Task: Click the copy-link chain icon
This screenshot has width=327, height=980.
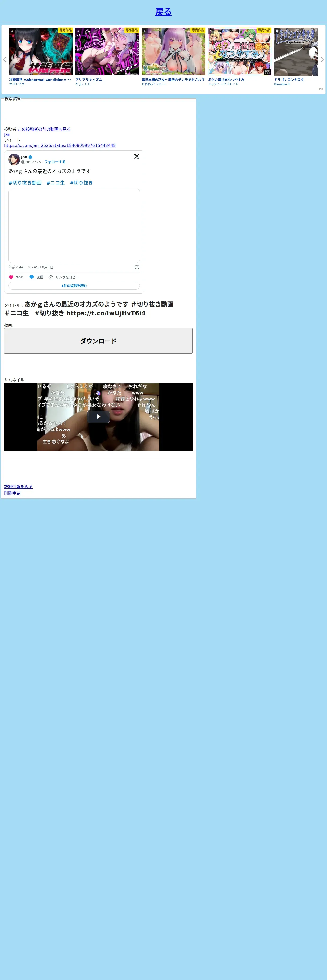Action: pos(51,277)
